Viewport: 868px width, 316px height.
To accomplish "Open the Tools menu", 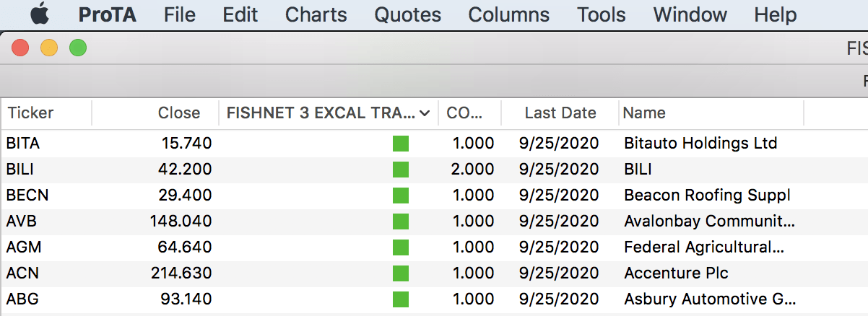I will [602, 14].
